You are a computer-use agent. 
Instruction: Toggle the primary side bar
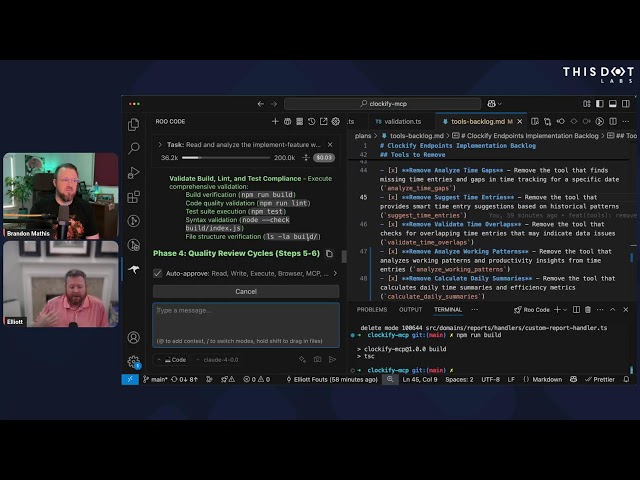click(600, 104)
